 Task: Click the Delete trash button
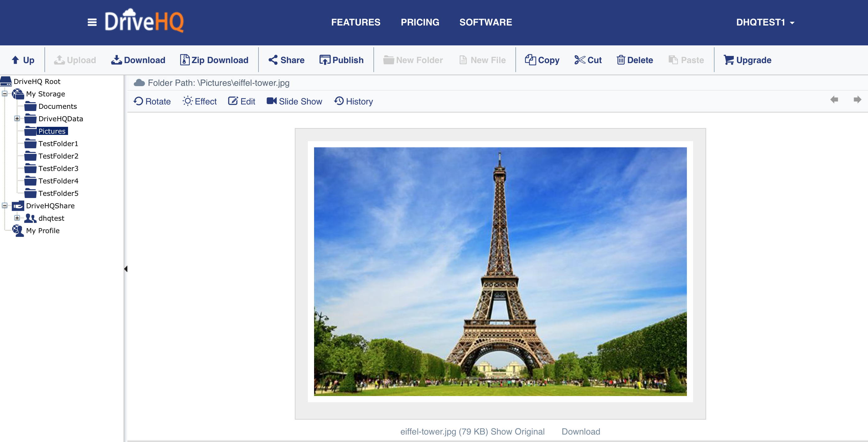[x=634, y=60]
